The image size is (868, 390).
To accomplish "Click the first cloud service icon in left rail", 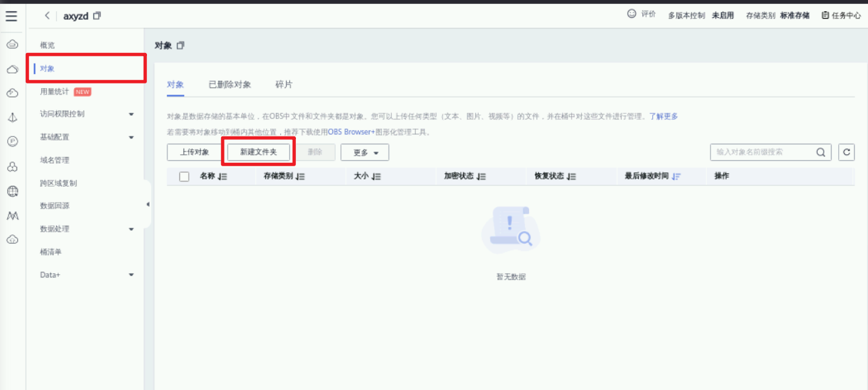I will coord(12,44).
